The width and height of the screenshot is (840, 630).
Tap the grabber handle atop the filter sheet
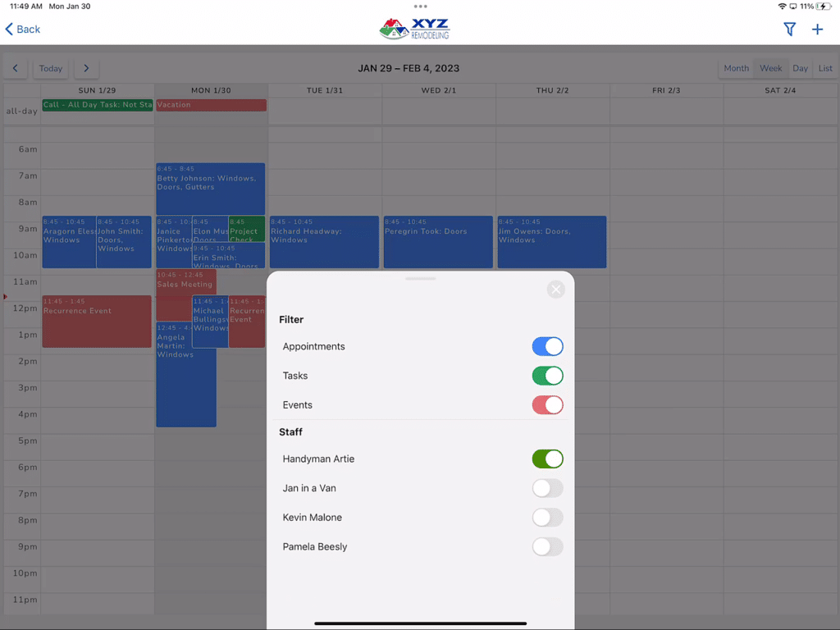click(420, 279)
